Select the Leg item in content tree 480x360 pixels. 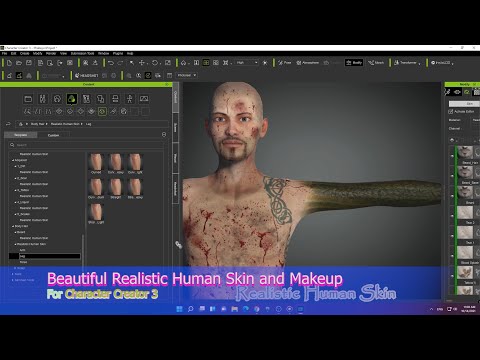coord(45,256)
